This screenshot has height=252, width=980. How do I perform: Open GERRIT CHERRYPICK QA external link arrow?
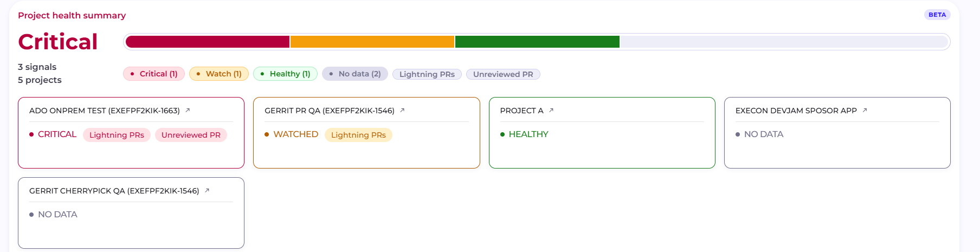pos(207,190)
